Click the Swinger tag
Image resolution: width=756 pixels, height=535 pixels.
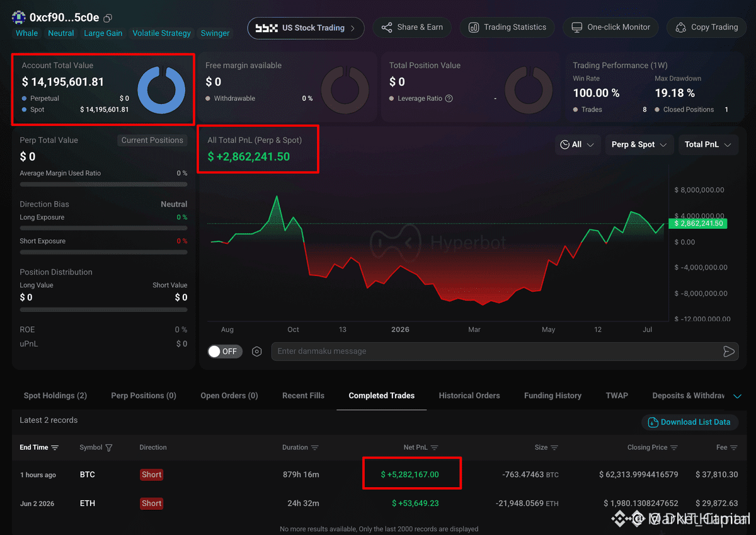[215, 33]
